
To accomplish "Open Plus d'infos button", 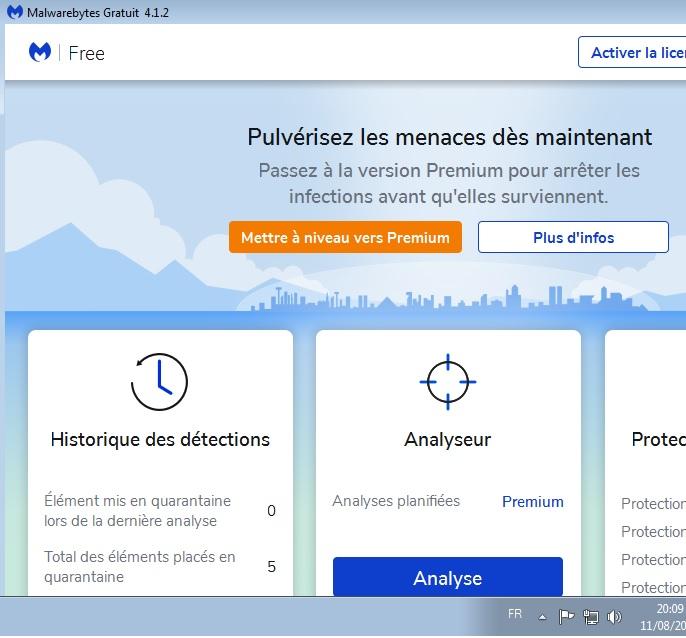I will tap(573, 237).
